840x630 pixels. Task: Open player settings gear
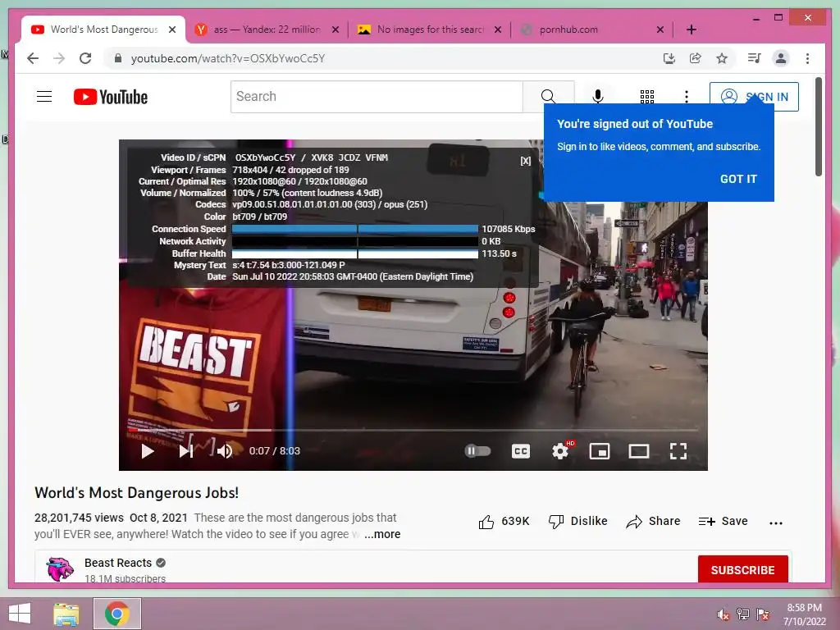(560, 451)
